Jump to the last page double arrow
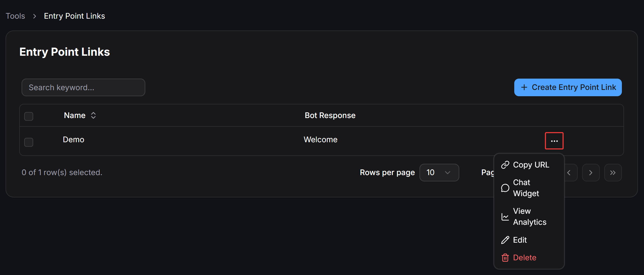The height and width of the screenshot is (275, 644). pos(613,172)
